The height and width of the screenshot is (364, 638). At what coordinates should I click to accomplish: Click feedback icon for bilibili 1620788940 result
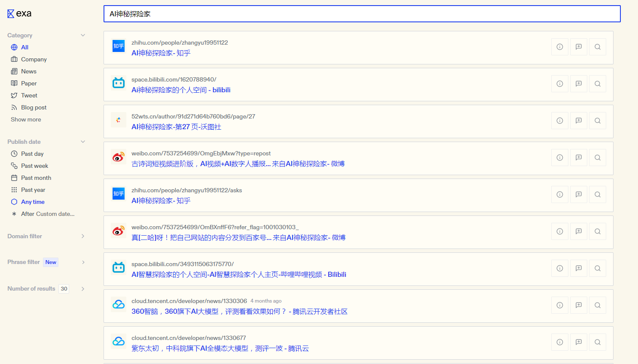point(579,84)
